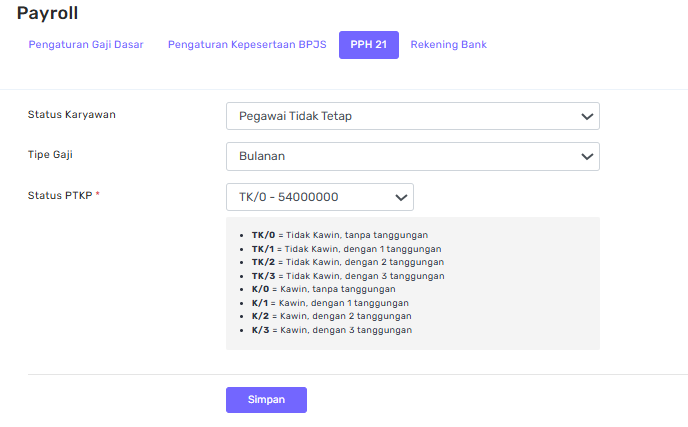
Task: Open the Pengaturan Gaji Dasar tab
Action: click(x=86, y=45)
